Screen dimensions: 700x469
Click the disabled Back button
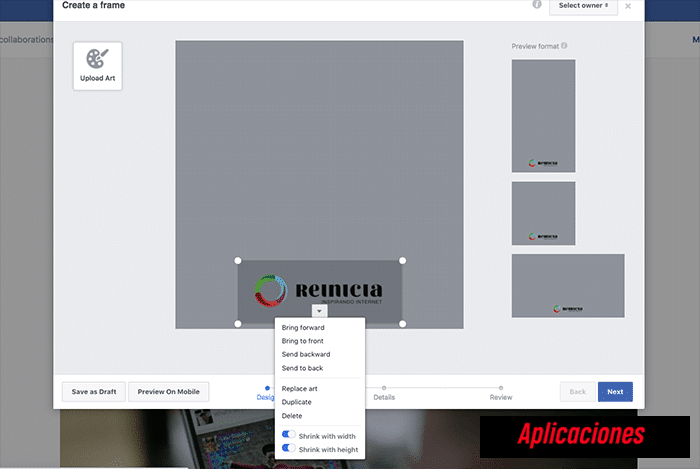(578, 392)
